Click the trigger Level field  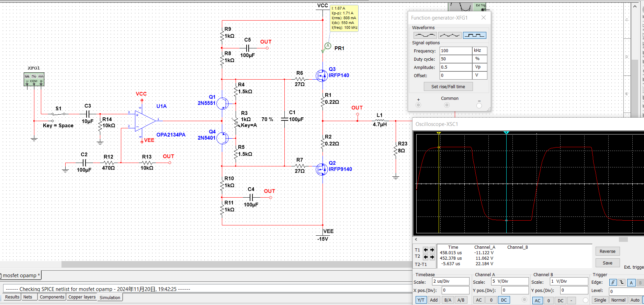[x=626, y=291]
